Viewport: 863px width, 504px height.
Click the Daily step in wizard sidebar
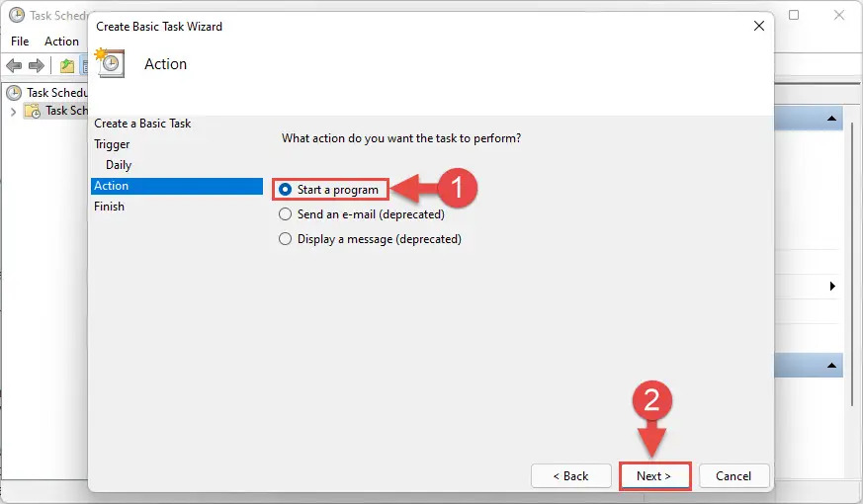point(119,165)
